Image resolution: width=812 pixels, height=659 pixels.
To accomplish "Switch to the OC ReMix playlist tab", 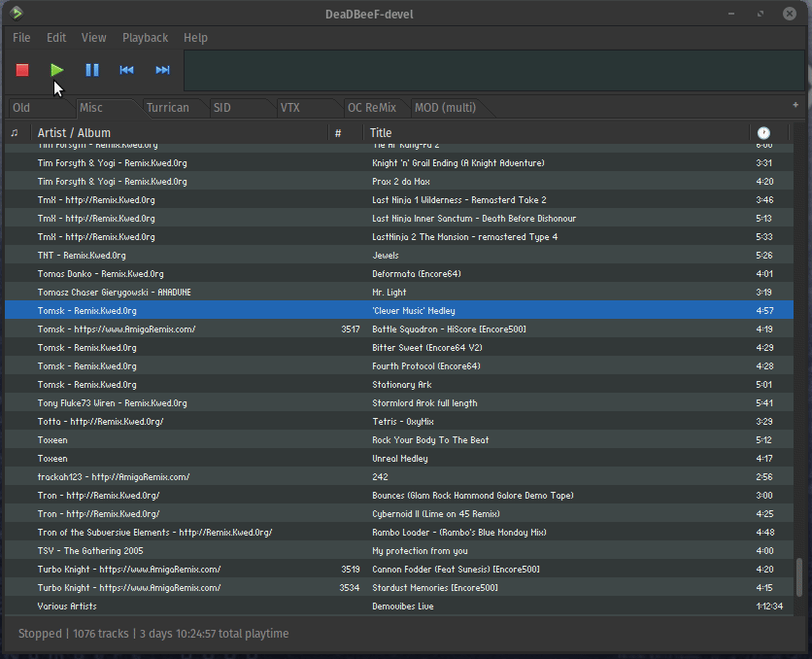I will (x=374, y=108).
